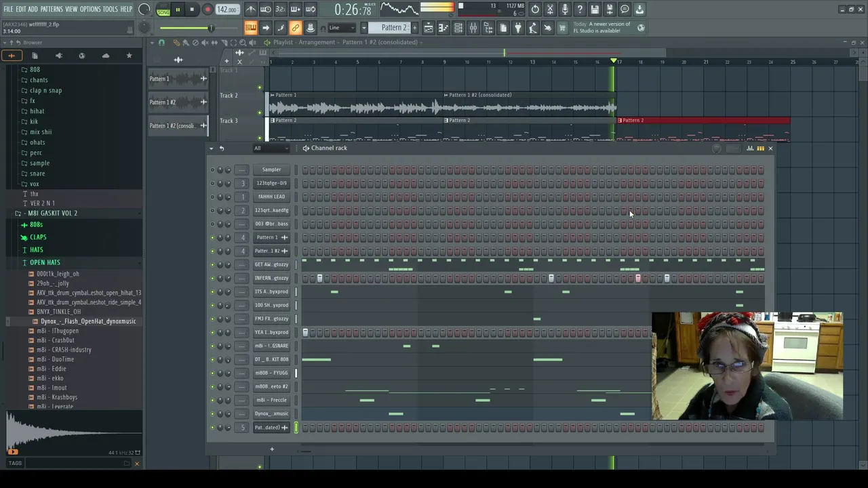Open the chat speech bubble icon
The width and height of the screenshot is (868, 488).
(x=625, y=9)
